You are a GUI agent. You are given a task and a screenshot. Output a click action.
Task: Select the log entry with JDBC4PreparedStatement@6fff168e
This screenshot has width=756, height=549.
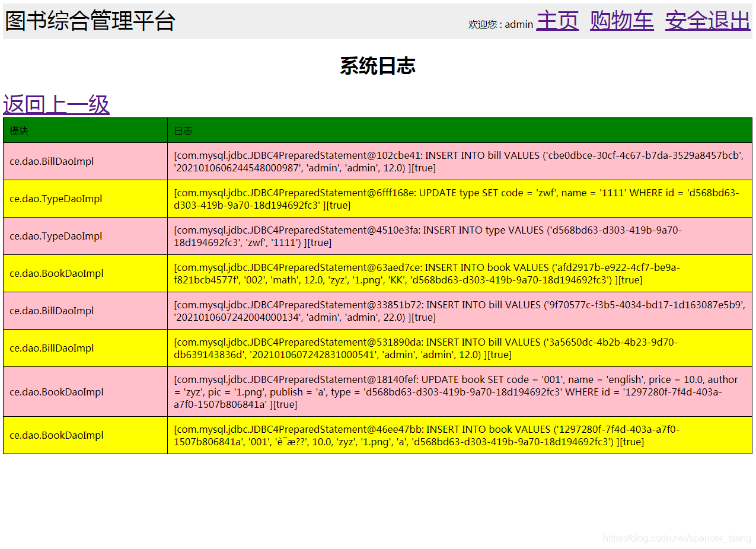click(x=460, y=199)
